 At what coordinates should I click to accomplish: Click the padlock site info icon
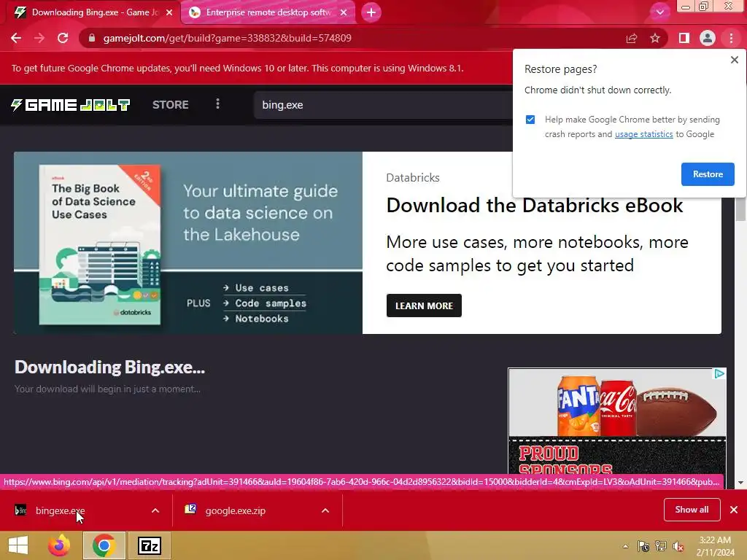pyautogui.click(x=92, y=38)
